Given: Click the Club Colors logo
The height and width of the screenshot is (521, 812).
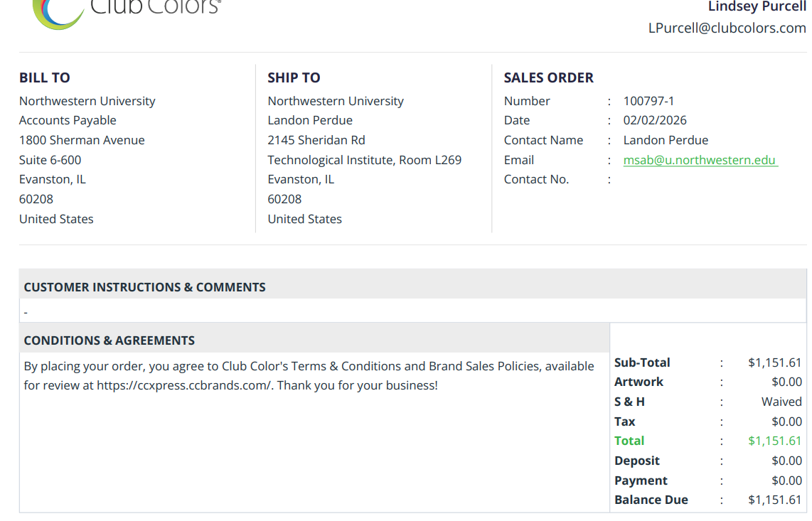Looking at the screenshot, I should pos(127,13).
